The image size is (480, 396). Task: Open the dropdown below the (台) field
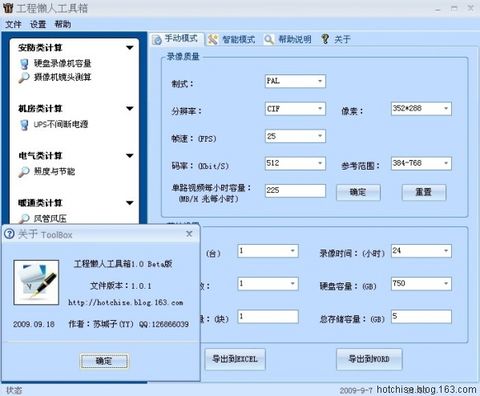pos(293,284)
